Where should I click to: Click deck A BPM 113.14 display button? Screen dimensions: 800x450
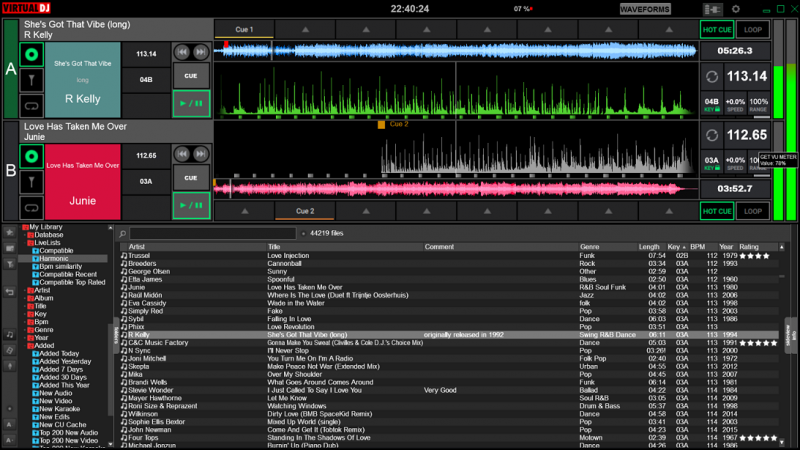pos(146,54)
